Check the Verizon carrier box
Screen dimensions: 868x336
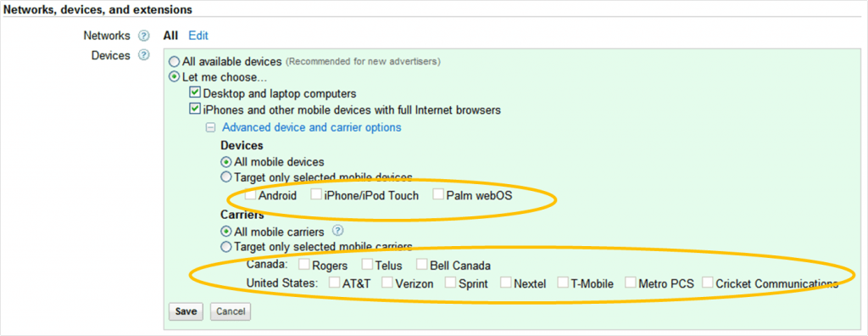point(387,283)
